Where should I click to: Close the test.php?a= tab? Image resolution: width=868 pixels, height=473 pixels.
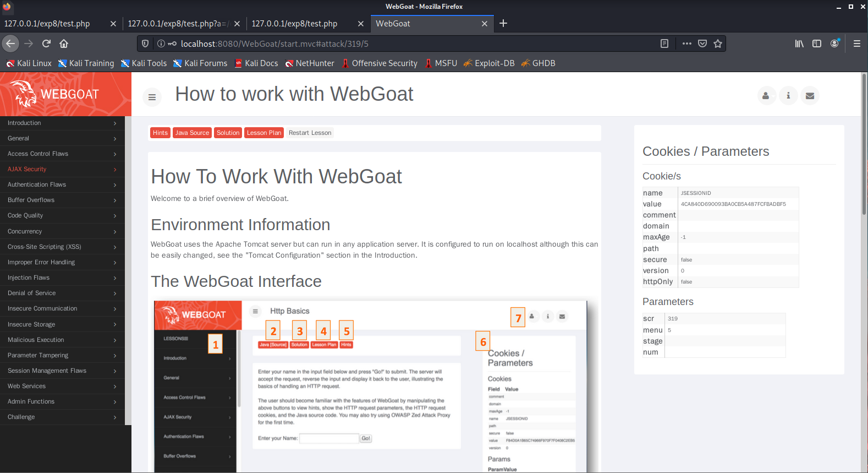237,24
